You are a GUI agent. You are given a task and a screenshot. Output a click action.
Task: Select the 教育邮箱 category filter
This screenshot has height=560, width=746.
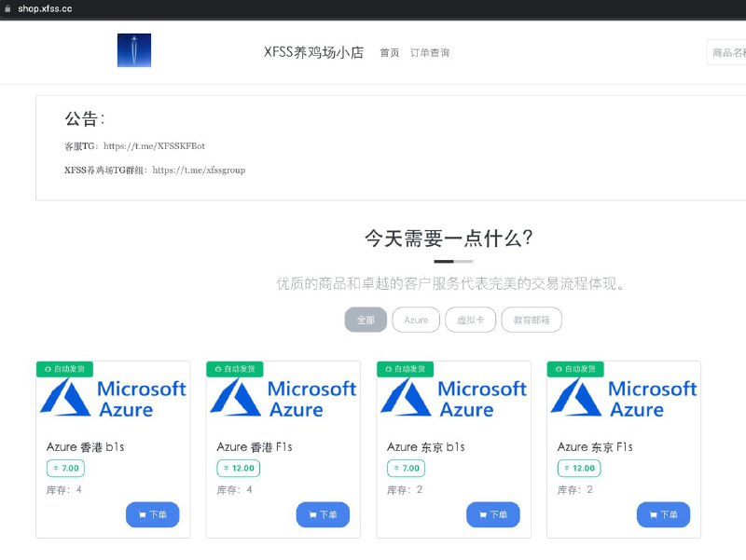coord(532,320)
